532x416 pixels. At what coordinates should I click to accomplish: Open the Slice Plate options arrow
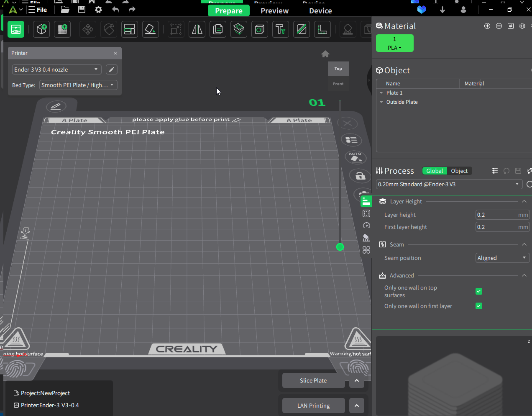[357, 380]
